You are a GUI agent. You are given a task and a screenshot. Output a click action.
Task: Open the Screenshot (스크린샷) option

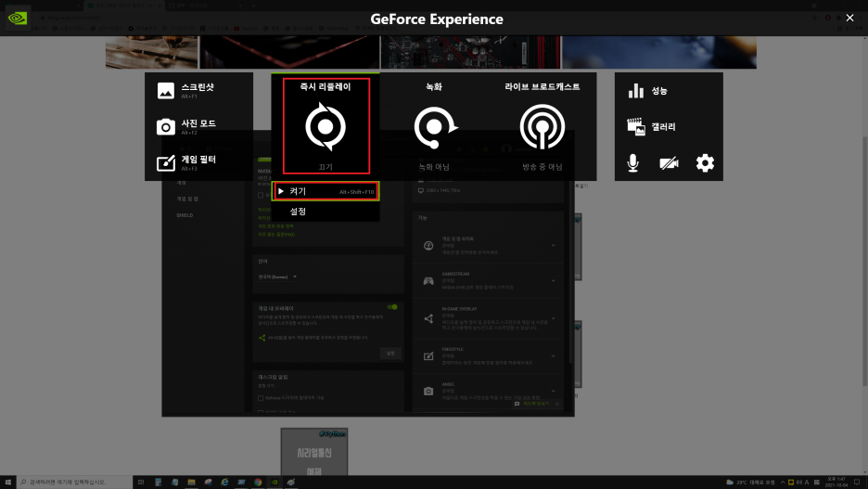click(x=186, y=90)
